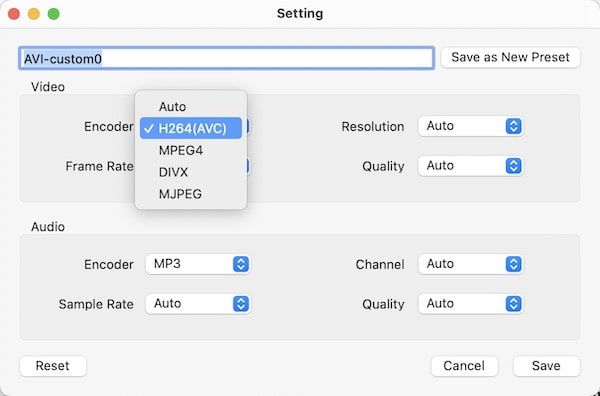Zoom the Setting window with green button
Screen dimensions: 600x396
(54, 14)
